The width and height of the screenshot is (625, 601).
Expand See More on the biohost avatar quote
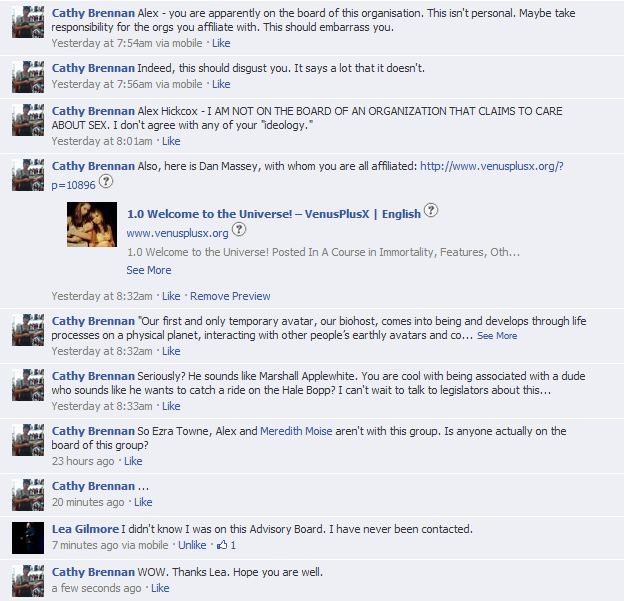pos(497,336)
